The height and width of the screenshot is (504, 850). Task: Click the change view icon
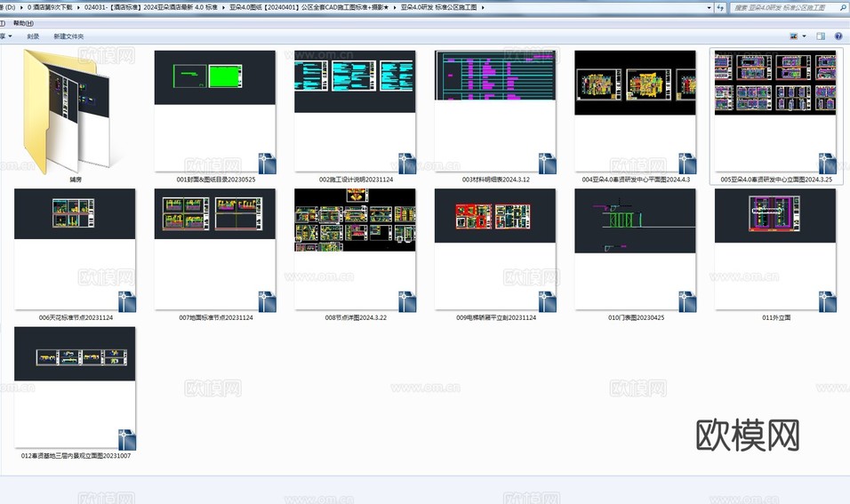(x=794, y=36)
